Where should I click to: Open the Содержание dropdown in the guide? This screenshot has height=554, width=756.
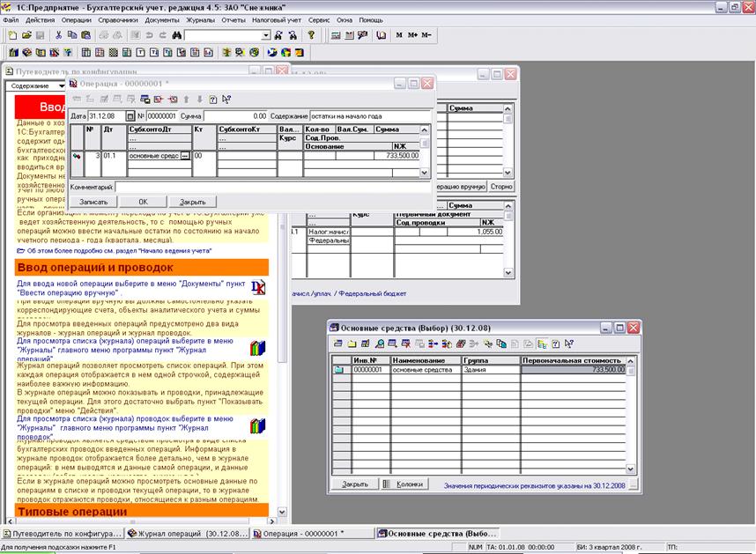pos(61,86)
